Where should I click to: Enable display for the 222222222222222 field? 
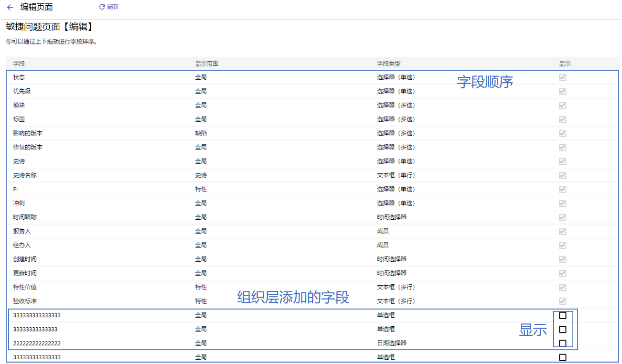point(563,343)
